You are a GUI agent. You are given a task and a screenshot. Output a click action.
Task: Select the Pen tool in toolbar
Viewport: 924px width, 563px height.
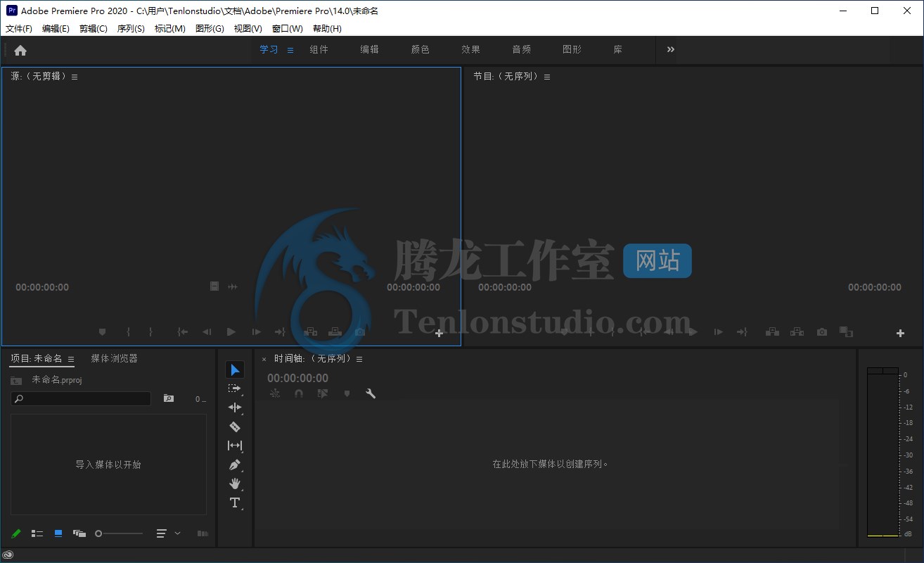click(235, 464)
